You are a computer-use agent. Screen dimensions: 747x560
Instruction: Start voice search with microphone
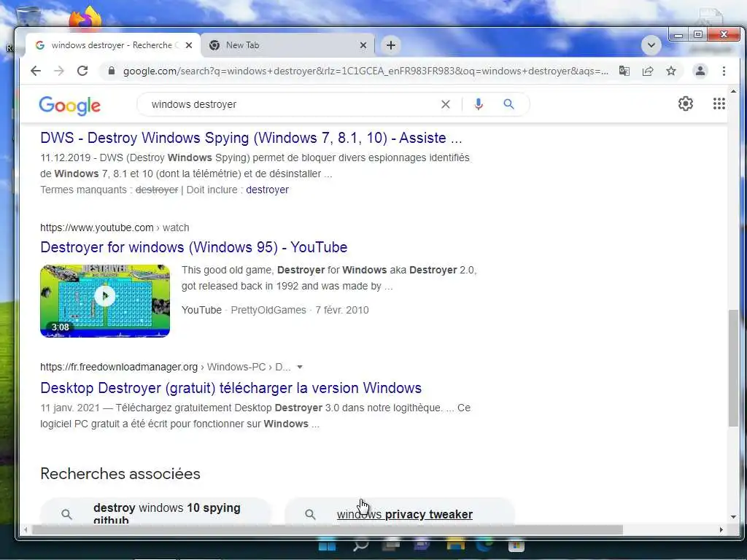(x=479, y=104)
